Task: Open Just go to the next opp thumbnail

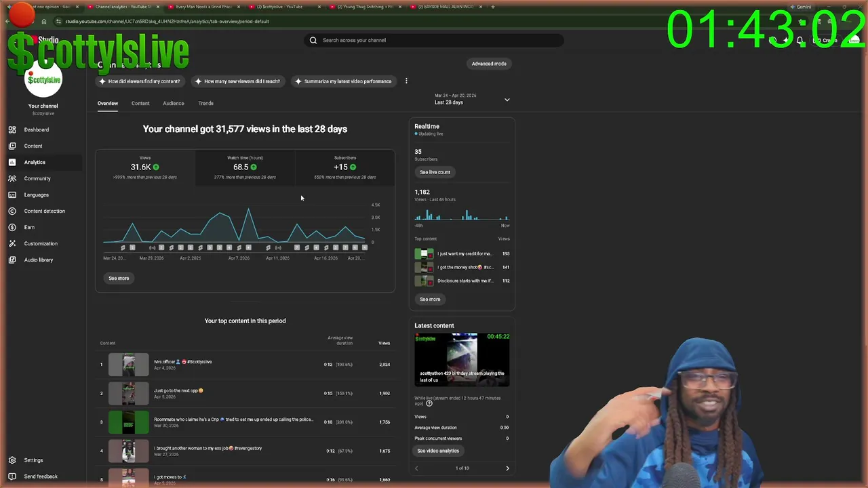Action: pos(128,393)
